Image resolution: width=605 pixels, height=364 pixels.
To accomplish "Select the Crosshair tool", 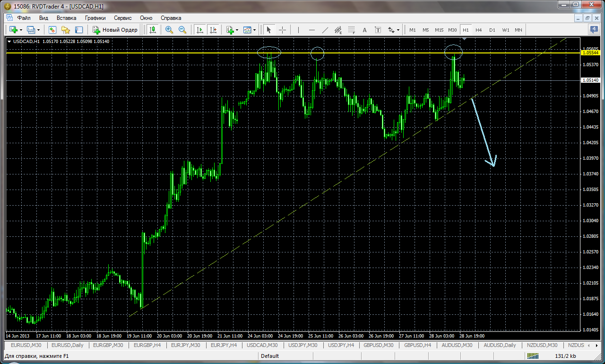I will [x=282, y=30].
